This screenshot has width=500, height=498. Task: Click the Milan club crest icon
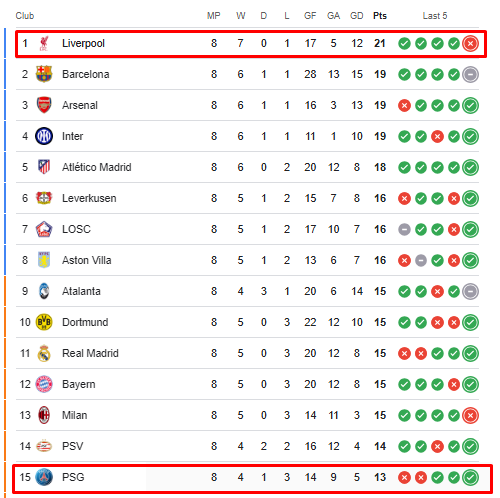tap(44, 415)
